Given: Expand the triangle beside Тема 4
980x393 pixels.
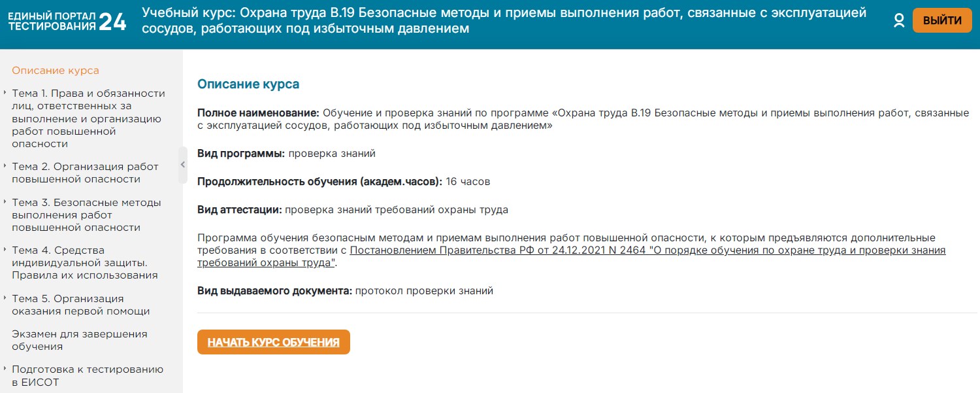Looking at the screenshot, I should pos(5,250).
